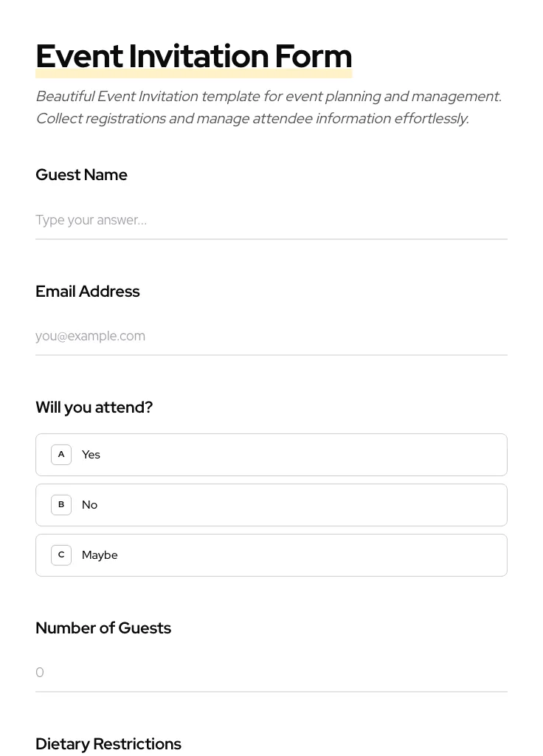Click the sentence starting "Beautiful Event Invitation template"
The image size is (543, 756).
coord(268,96)
